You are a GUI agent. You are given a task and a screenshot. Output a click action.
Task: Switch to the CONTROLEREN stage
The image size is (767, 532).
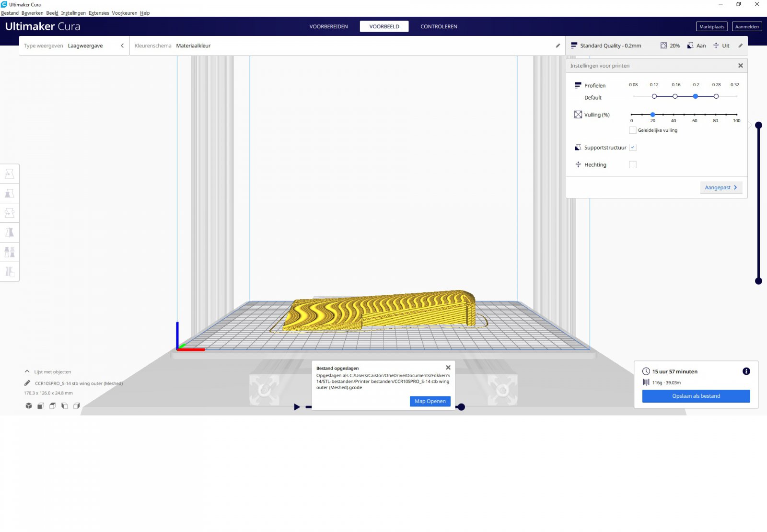click(439, 26)
